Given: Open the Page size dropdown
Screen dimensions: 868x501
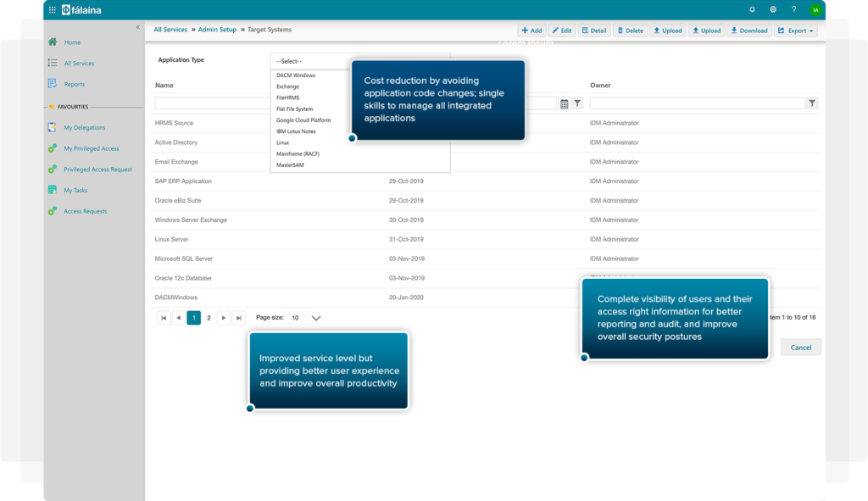Looking at the screenshot, I should [x=306, y=318].
